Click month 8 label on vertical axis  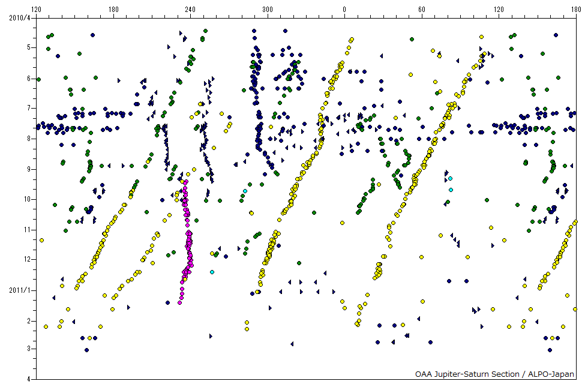29,139
